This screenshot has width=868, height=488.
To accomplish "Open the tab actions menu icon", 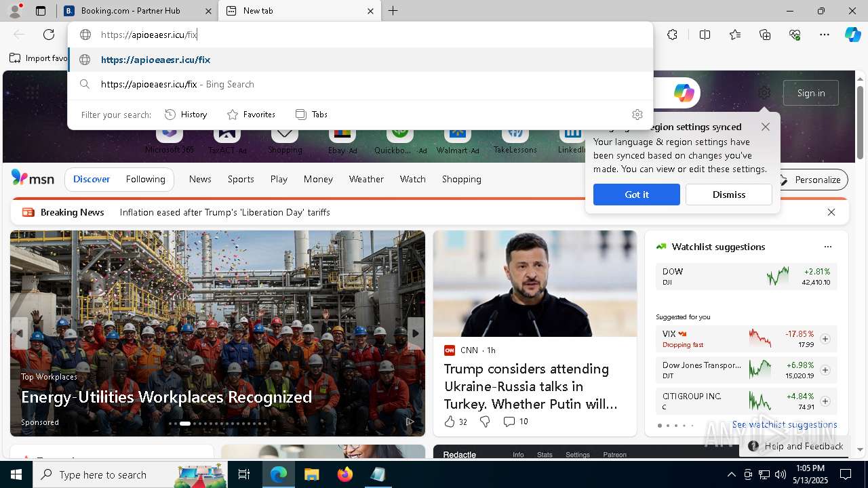I will click(x=41, y=11).
